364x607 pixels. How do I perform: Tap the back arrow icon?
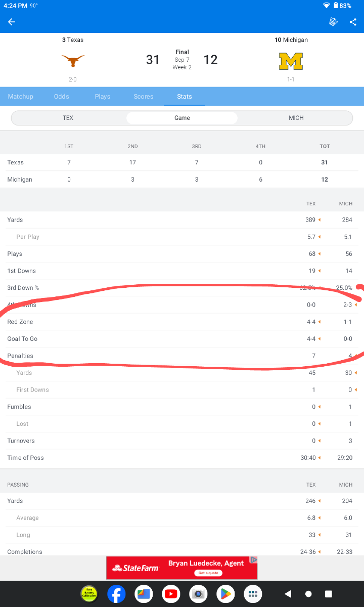click(12, 22)
